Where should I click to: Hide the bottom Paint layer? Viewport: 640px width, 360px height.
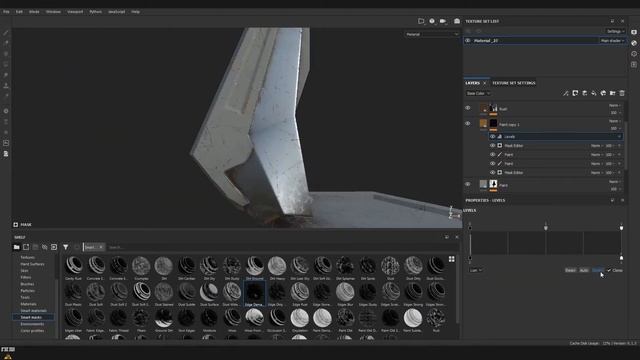coord(468,184)
